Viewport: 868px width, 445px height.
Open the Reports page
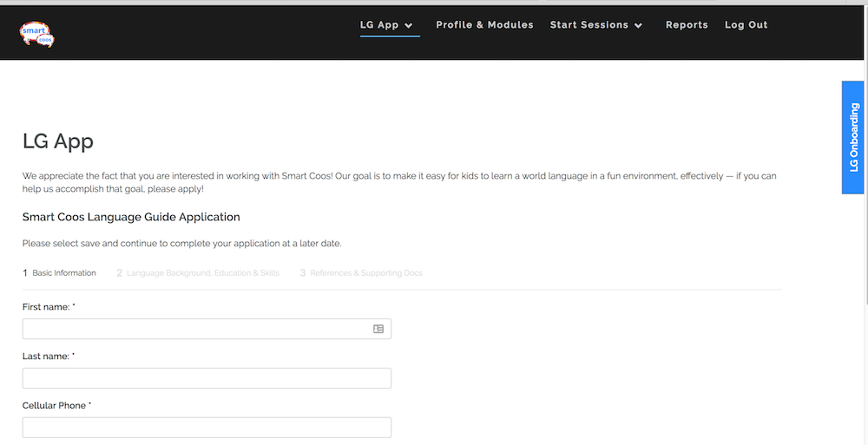pyautogui.click(x=687, y=25)
